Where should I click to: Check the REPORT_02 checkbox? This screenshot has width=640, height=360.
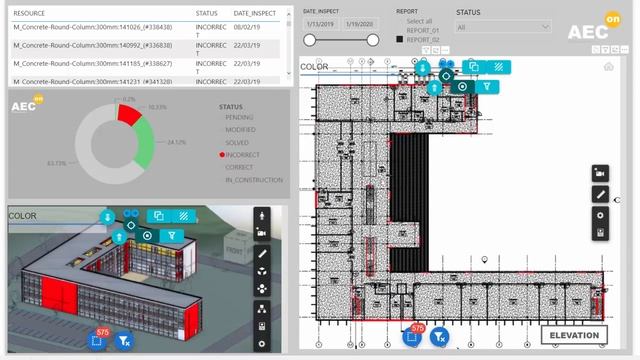pos(400,39)
